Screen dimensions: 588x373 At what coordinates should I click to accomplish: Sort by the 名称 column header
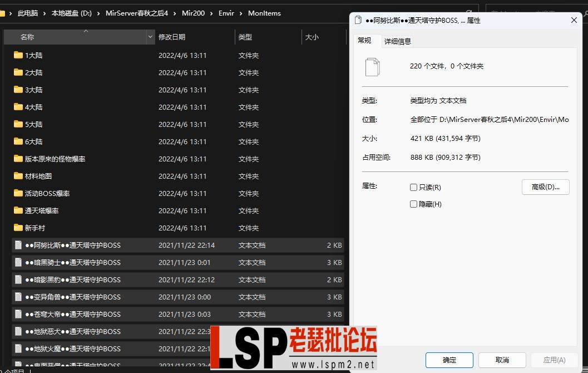coord(75,37)
